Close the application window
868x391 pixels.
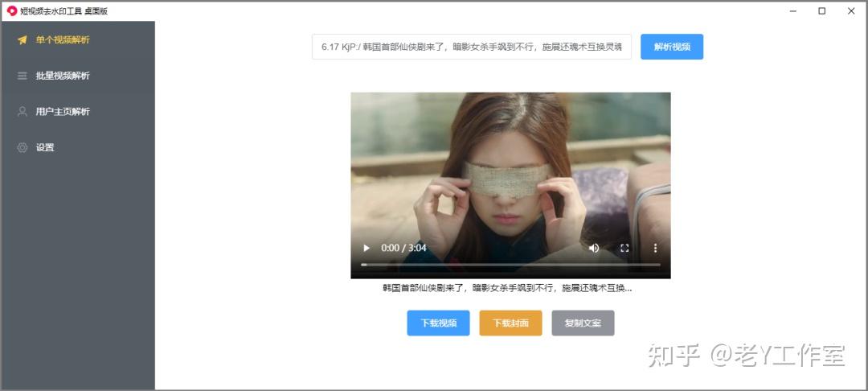pyautogui.click(x=851, y=10)
